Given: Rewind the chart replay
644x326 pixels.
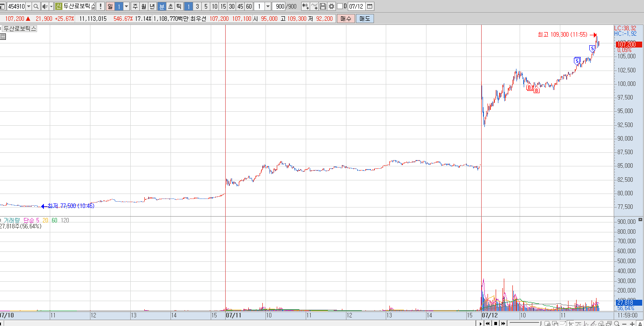Looking at the screenshot, I should (x=488, y=323).
